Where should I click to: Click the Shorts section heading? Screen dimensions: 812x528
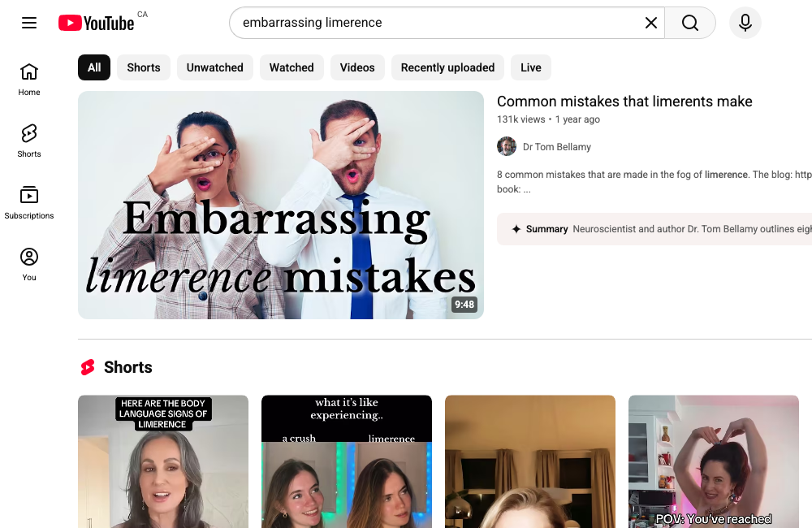(128, 367)
